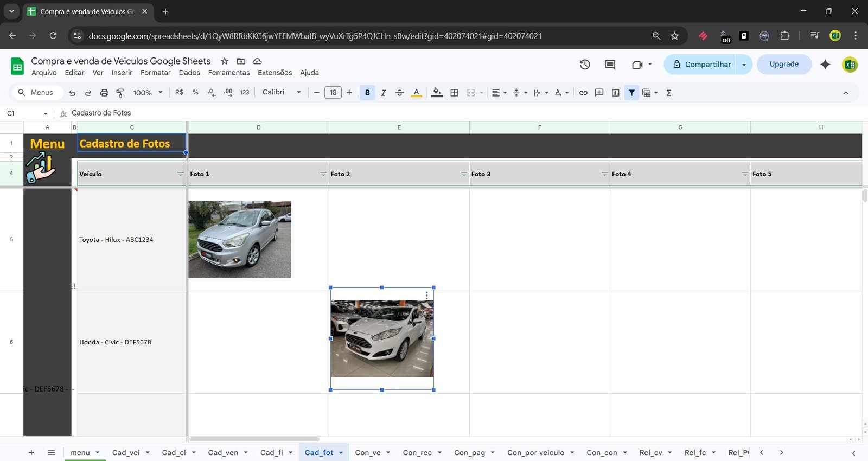This screenshot has width=868, height=461.
Task: Open the Inserir menu
Action: point(122,73)
